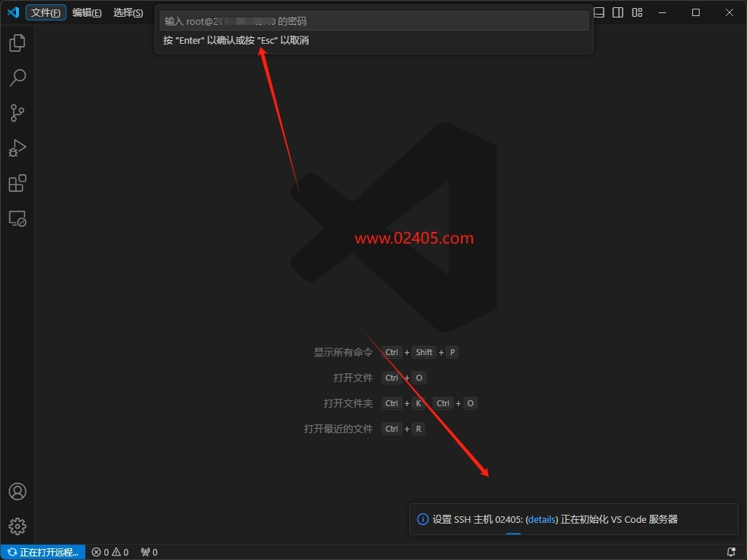
Task: Open the Run and Debug view
Action: (x=18, y=148)
